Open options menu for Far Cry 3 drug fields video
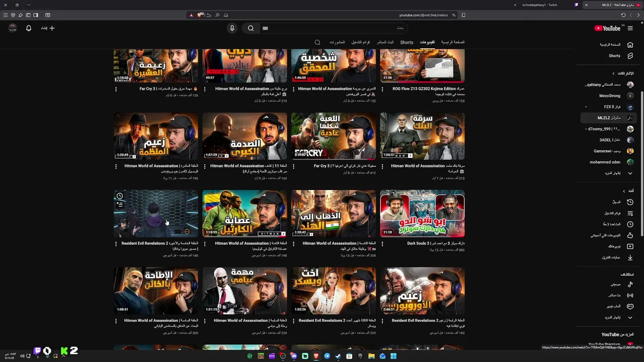 coord(116,89)
